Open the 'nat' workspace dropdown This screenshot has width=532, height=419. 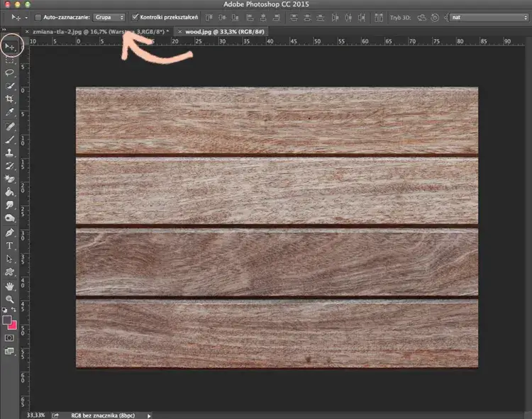click(x=489, y=16)
